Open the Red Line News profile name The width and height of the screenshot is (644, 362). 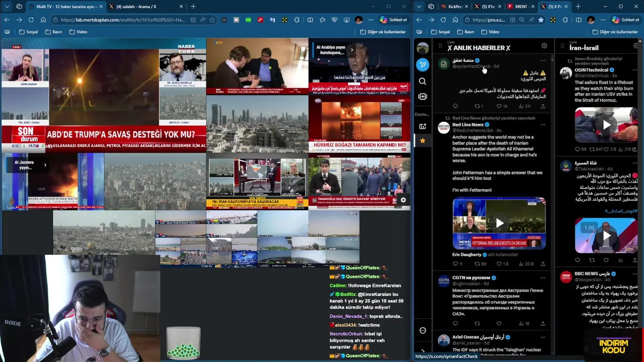[467, 125]
